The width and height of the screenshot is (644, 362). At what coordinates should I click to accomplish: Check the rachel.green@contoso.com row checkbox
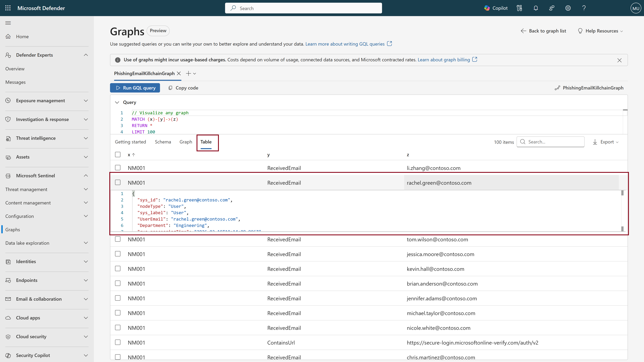118,183
